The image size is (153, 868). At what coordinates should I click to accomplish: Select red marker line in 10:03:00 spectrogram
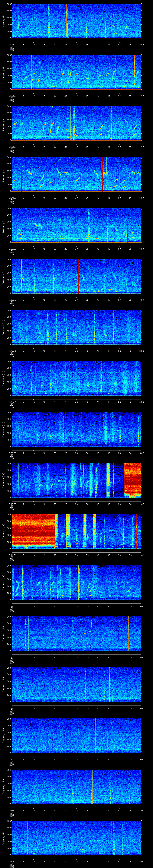pyautogui.click(x=71, y=123)
